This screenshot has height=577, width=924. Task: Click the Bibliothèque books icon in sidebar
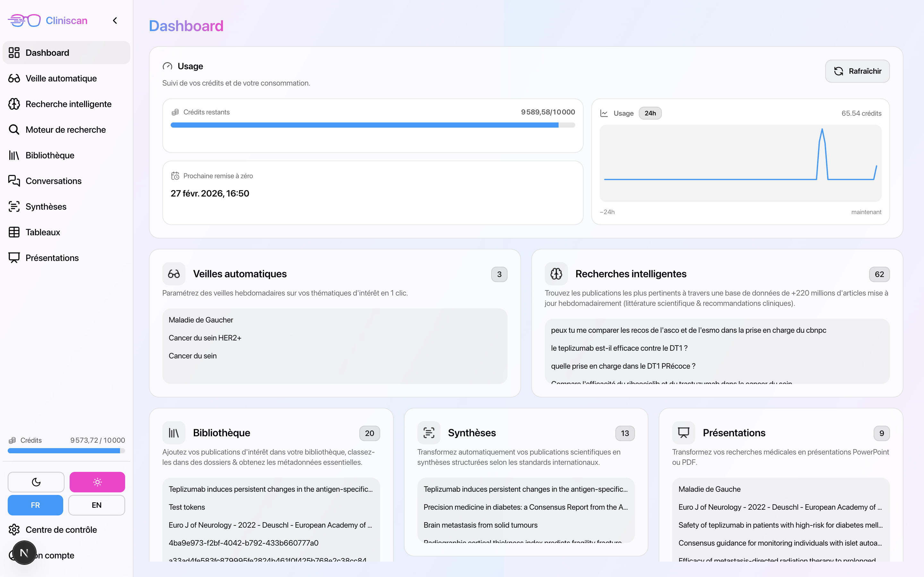pos(14,155)
